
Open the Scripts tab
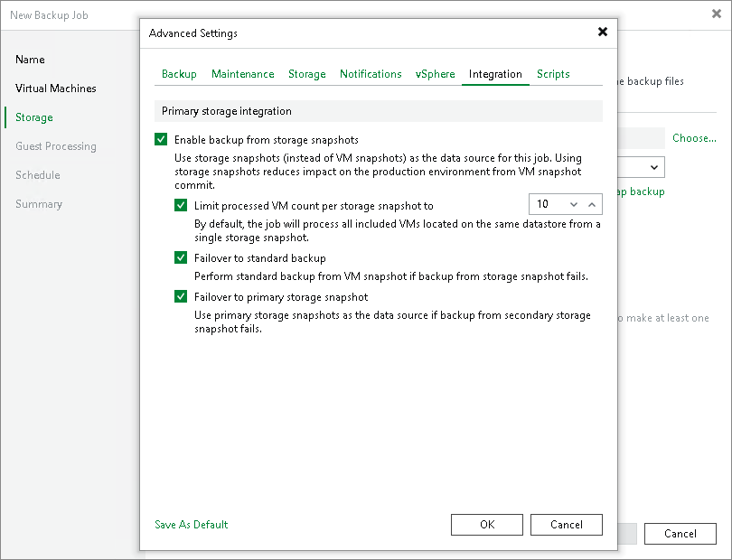553,74
